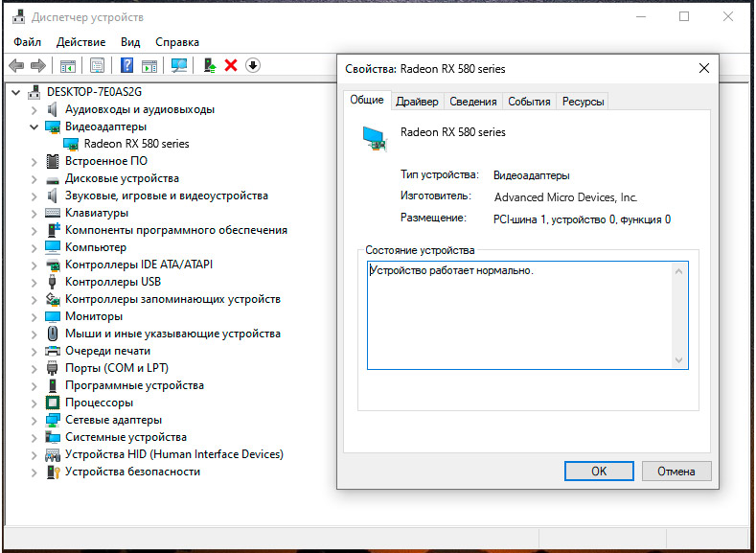Switch to the Ресурсы tab
Viewport: 756px width, 553px height.
[583, 102]
